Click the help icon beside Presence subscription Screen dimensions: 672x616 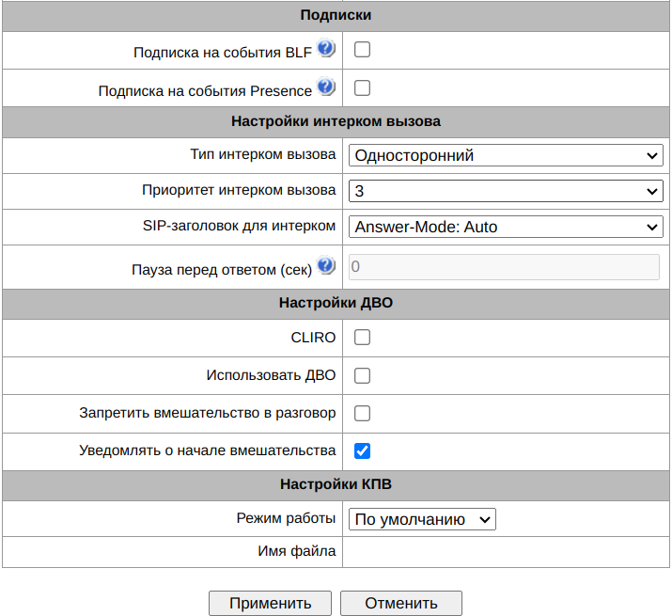tap(326, 87)
